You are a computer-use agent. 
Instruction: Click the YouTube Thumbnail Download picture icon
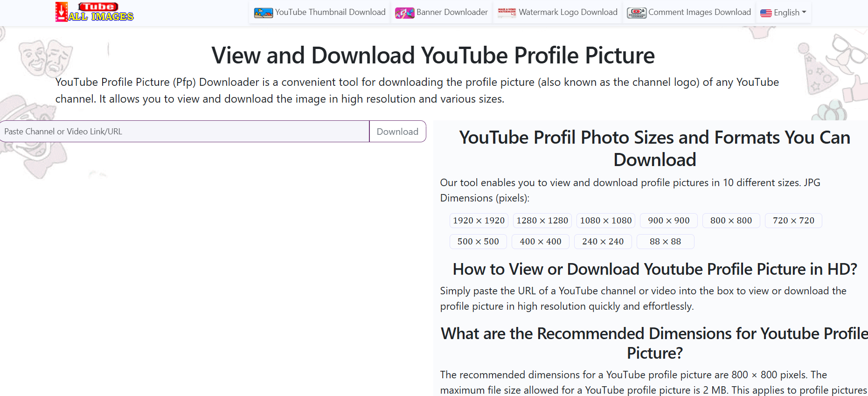click(263, 13)
